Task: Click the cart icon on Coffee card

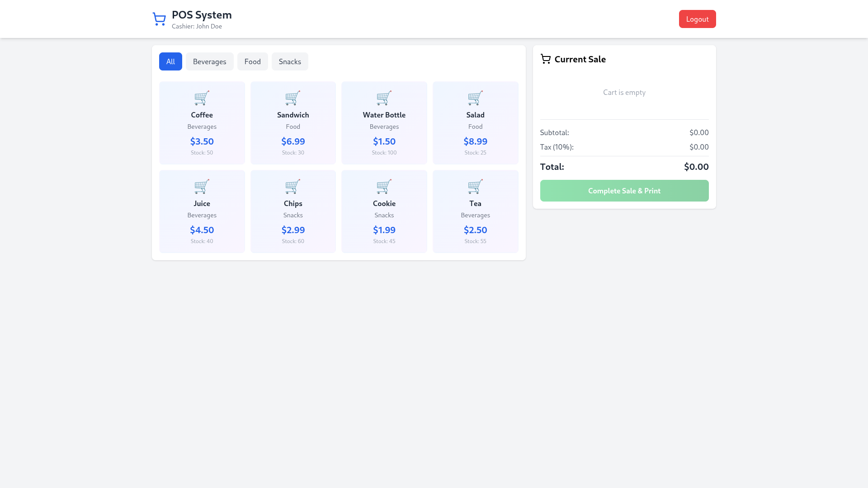Action: click(202, 98)
